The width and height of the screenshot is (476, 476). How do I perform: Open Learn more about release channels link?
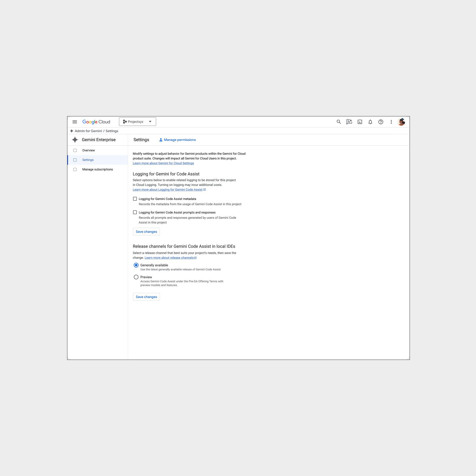pyautogui.click(x=169, y=258)
